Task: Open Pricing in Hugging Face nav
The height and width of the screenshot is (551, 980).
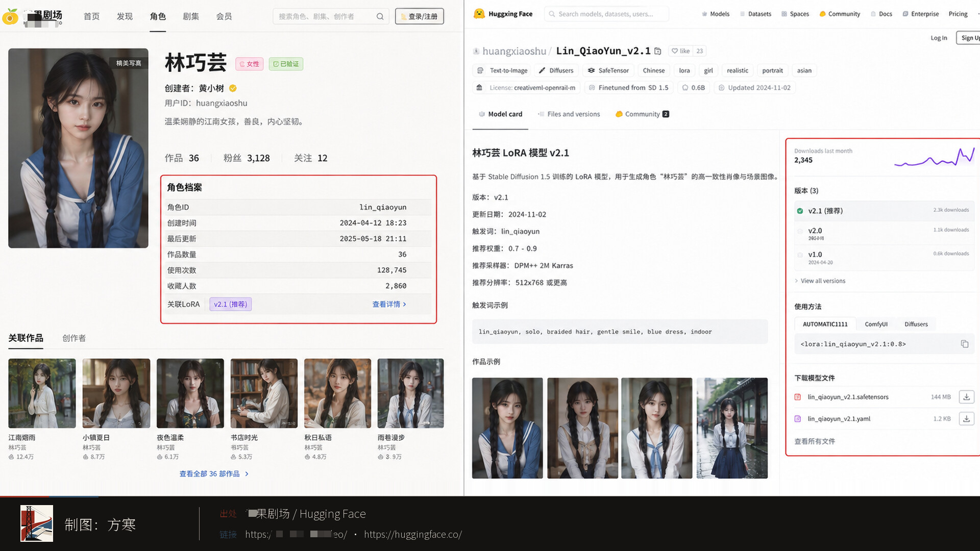Action: (958, 14)
